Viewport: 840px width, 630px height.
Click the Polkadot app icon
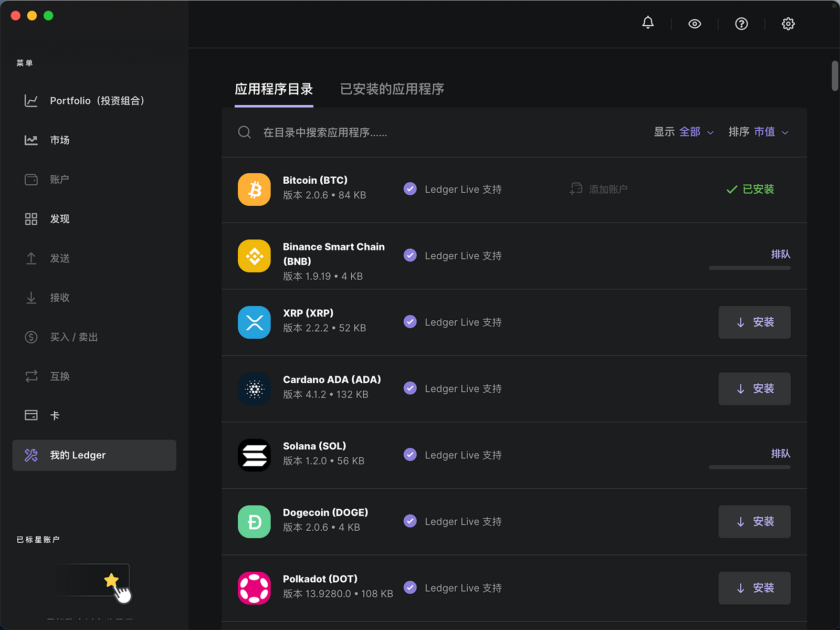click(x=254, y=588)
